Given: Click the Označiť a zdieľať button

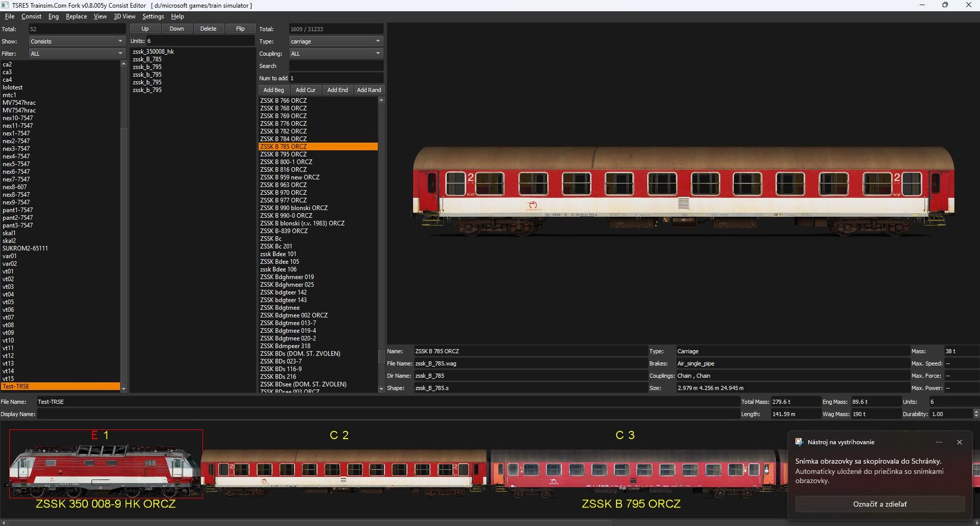Looking at the screenshot, I should click(x=879, y=504).
